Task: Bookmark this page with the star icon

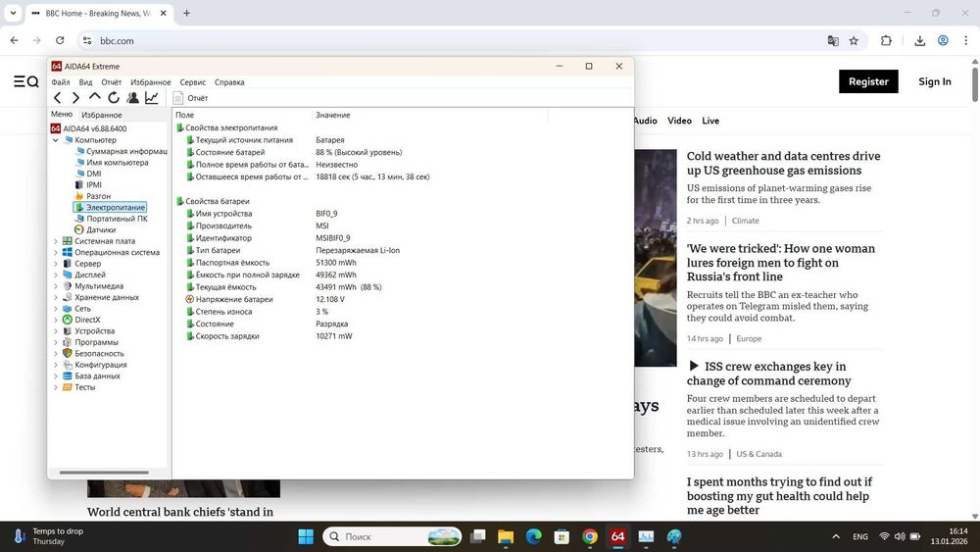Action: tap(854, 40)
